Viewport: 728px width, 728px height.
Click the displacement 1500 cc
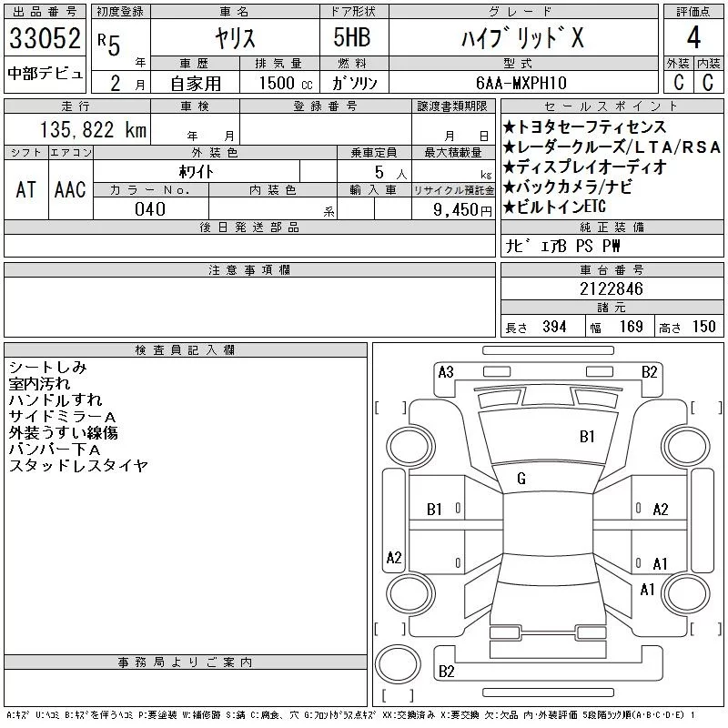tap(286, 83)
